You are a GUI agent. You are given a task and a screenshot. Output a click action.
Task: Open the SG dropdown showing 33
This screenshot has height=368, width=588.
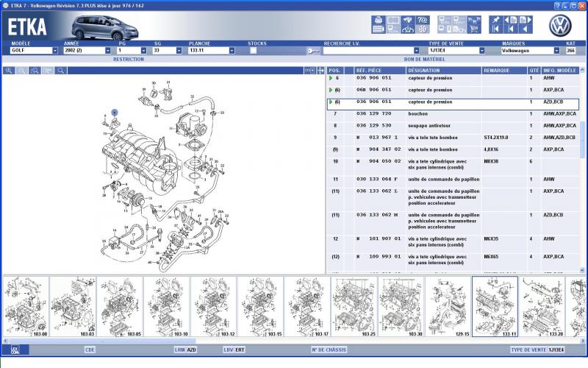pyautogui.click(x=179, y=51)
